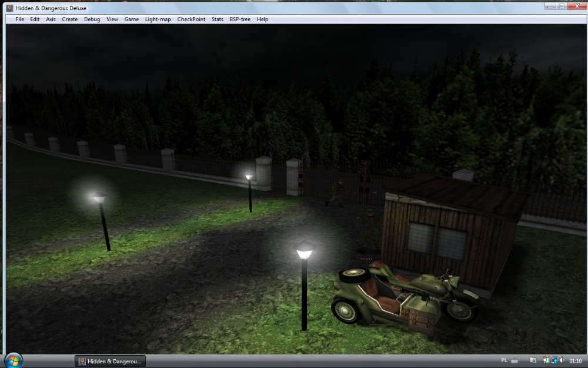Click the Windows Start orb
The height and width of the screenshot is (368, 588).
14,361
